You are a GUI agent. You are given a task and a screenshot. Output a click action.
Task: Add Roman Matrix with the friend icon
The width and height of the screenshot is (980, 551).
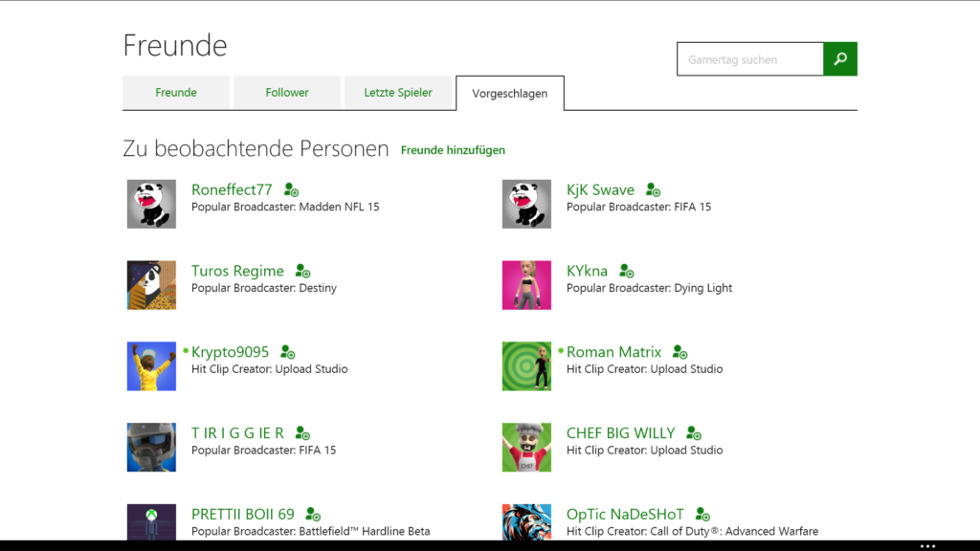click(679, 352)
